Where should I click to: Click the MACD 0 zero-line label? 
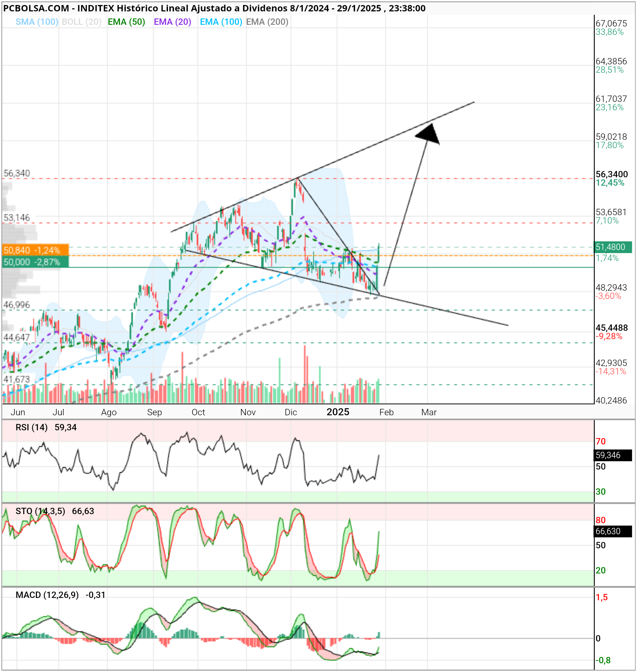(x=598, y=638)
